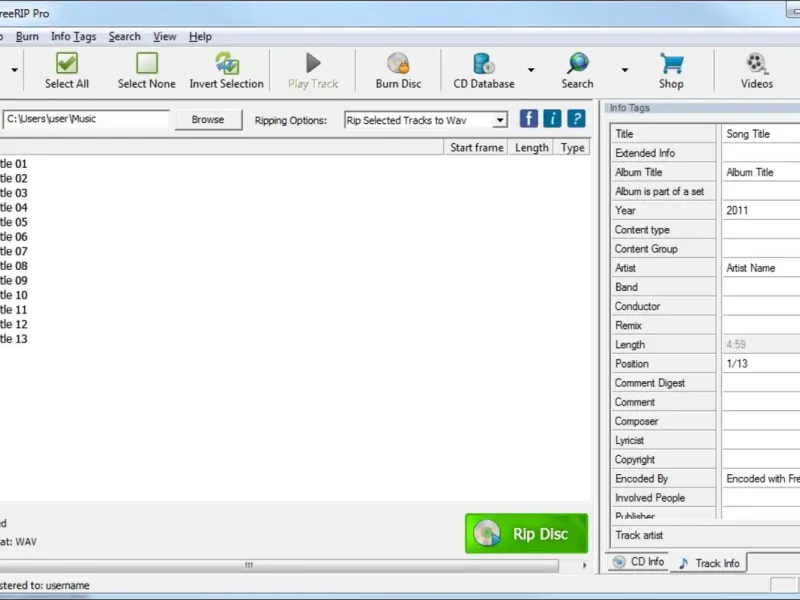Click the 'Band' tag label

(626, 287)
